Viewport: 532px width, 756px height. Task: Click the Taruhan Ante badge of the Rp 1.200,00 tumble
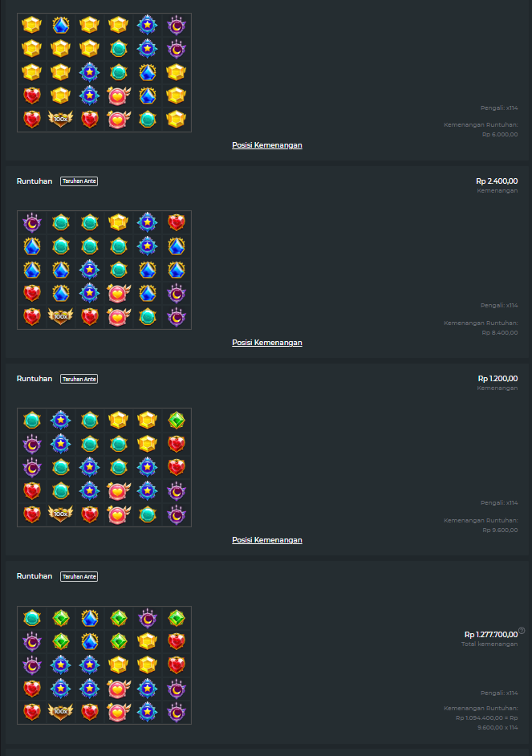tap(79, 379)
